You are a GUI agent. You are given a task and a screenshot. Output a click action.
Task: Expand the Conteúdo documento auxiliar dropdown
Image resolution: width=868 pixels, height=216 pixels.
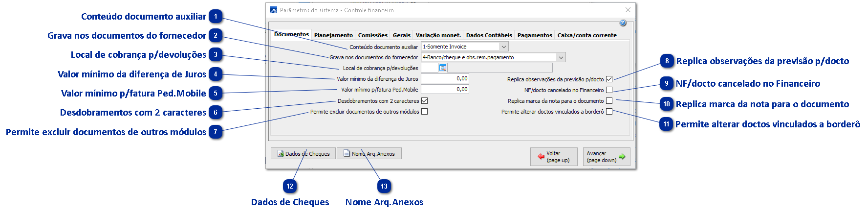503,47
